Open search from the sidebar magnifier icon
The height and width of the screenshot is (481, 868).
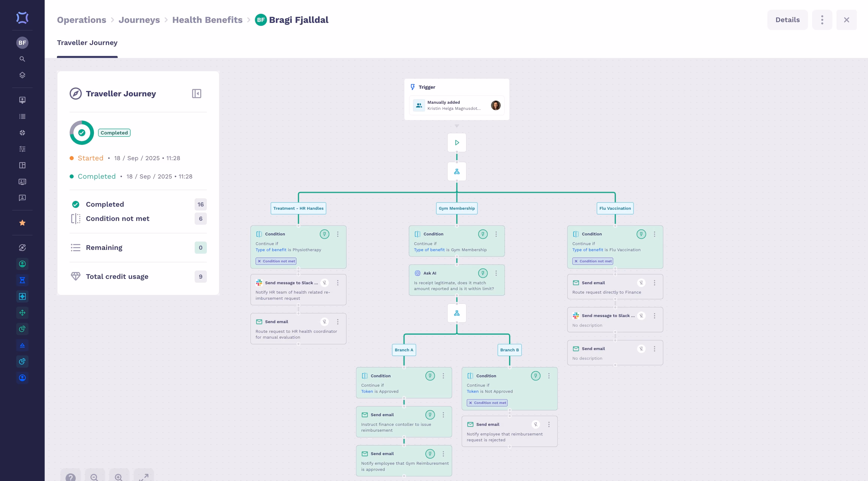pyautogui.click(x=22, y=59)
